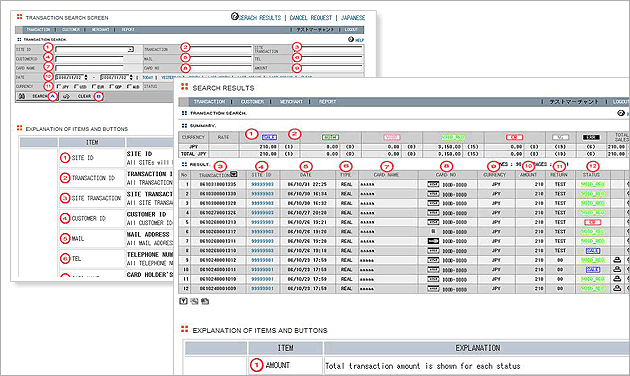The image size is (630, 376).
Task: Open SITE ID link in result row 9
Action: tap(262, 260)
